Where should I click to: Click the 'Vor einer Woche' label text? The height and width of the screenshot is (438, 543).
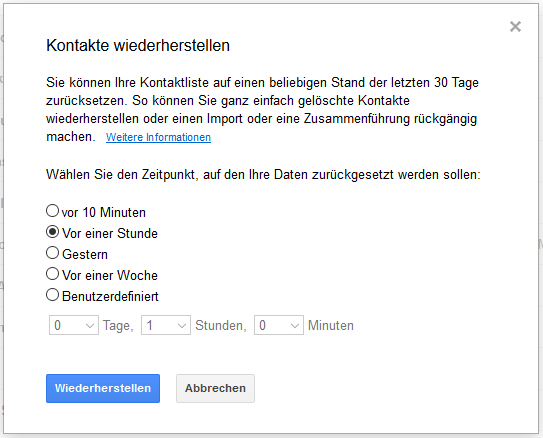[x=110, y=276]
